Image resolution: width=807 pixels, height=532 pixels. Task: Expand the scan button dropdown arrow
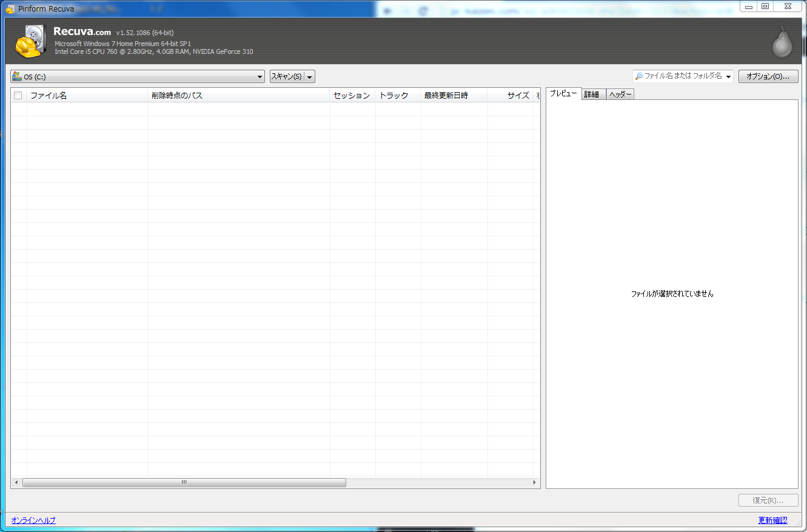click(x=310, y=77)
